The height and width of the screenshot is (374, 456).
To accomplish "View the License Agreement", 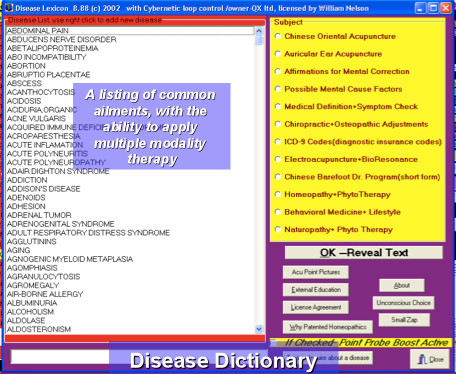I will coord(316,307).
